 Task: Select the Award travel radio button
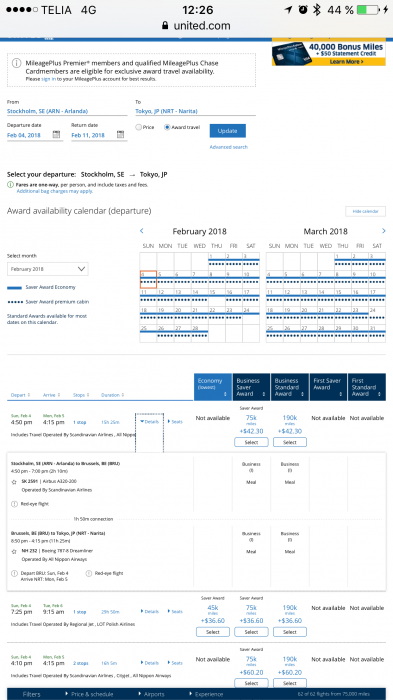click(167, 127)
